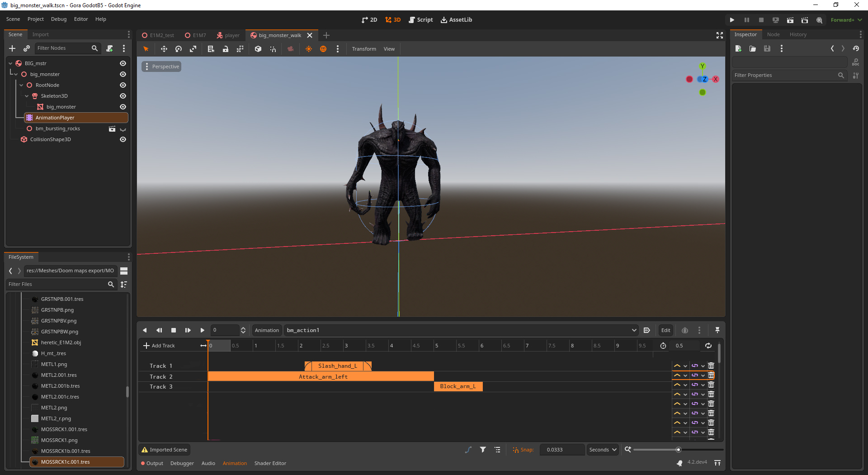Open the Seconds snap unit dropdown

tap(602, 450)
